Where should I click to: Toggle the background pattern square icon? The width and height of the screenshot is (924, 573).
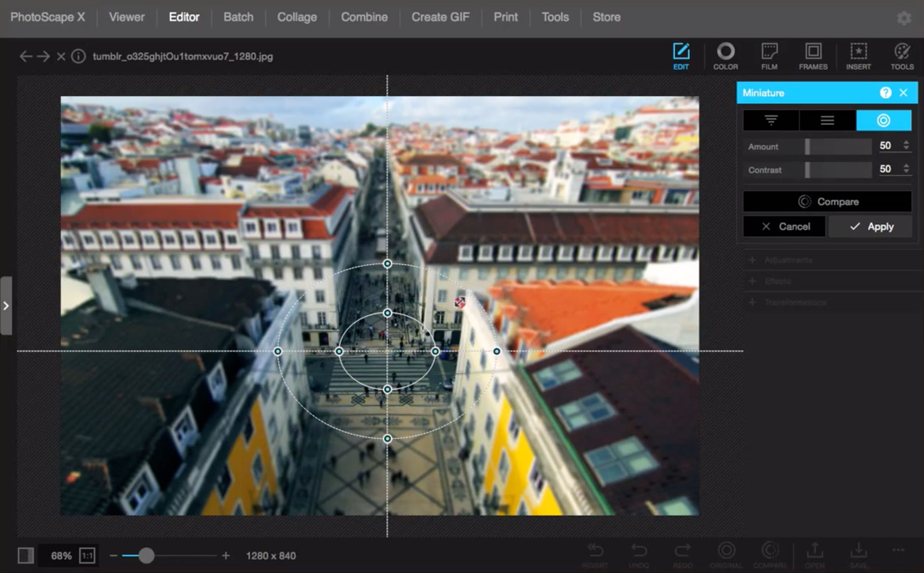(x=26, y=556)
